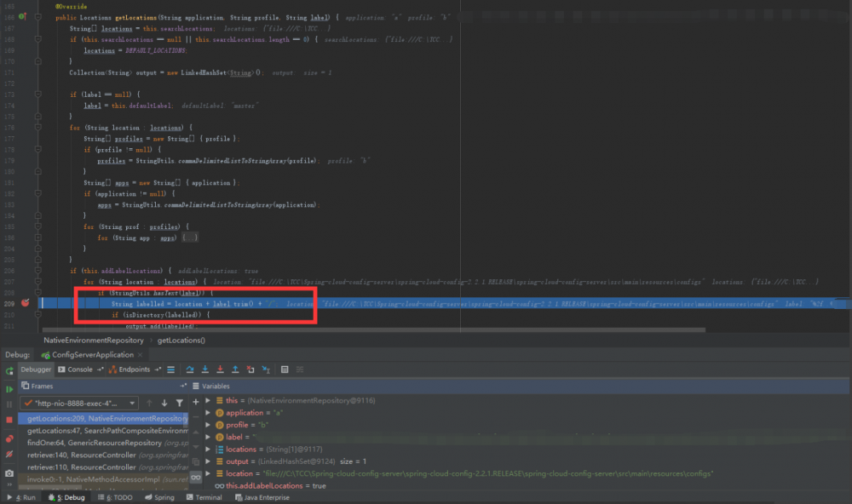Enable the frames filter
The width and height of the screenshot is (852, 504).
point(180,402)
